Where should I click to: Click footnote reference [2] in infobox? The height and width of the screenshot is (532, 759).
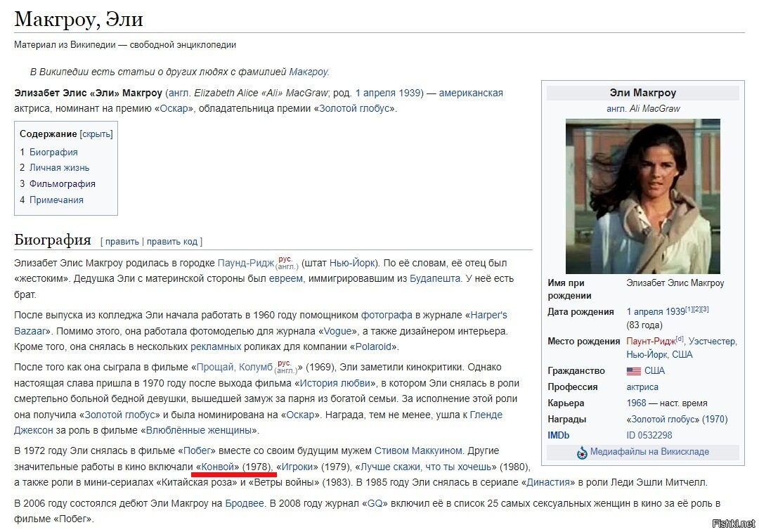point(697,309)
